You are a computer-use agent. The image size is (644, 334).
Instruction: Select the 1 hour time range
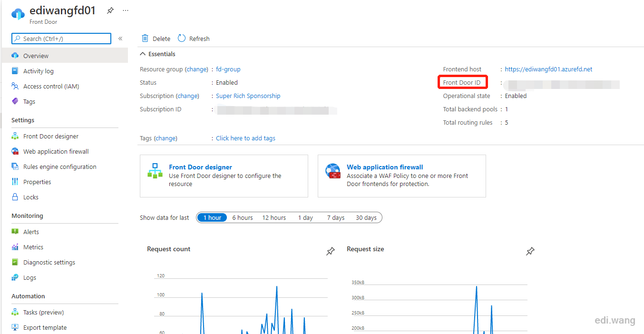(x=212, y=218)
